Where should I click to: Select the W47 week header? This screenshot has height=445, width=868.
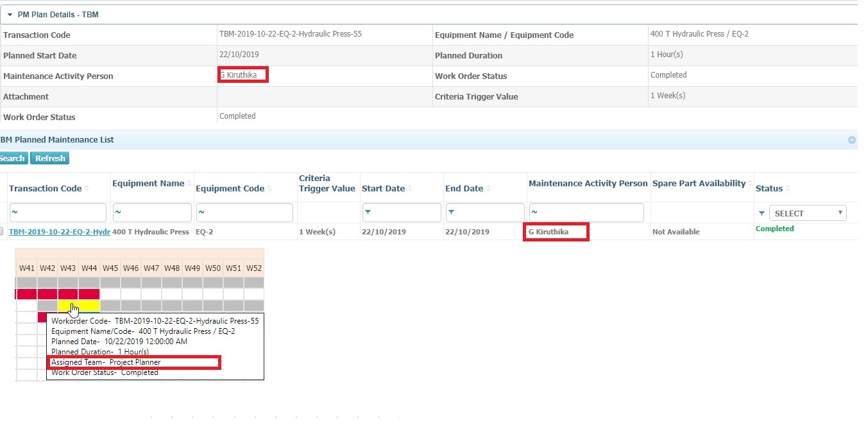coord(151,268)
